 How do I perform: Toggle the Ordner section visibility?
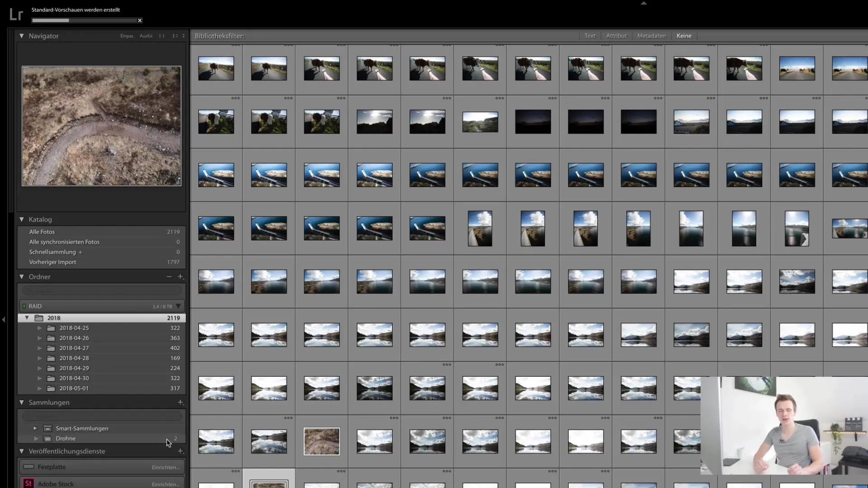coord(21,276)
